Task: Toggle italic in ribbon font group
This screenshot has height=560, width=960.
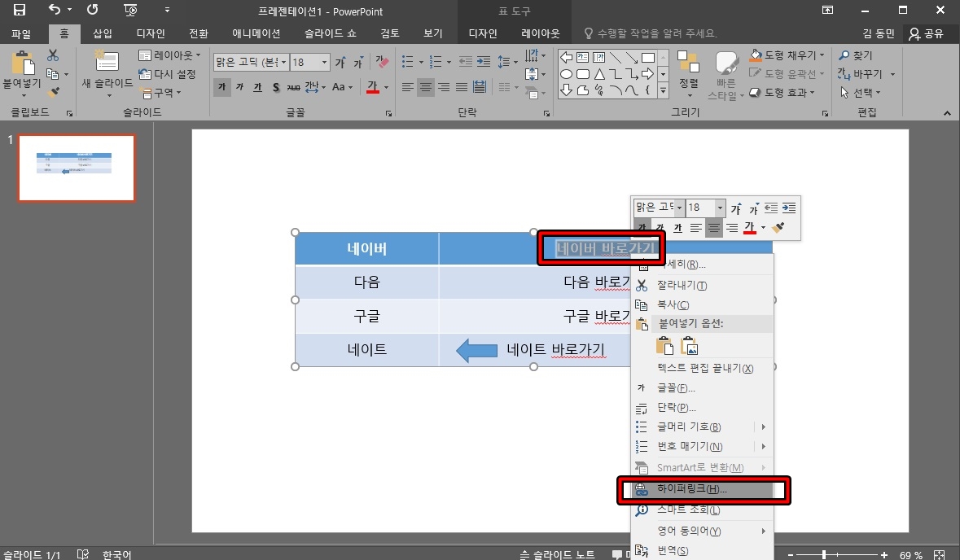Action: [240, 87]
